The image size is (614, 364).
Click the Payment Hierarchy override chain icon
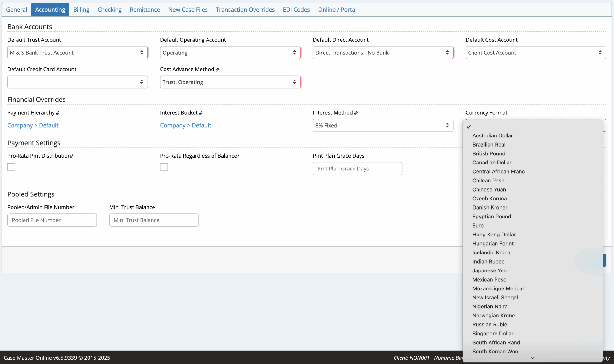[x=58, y=113]
